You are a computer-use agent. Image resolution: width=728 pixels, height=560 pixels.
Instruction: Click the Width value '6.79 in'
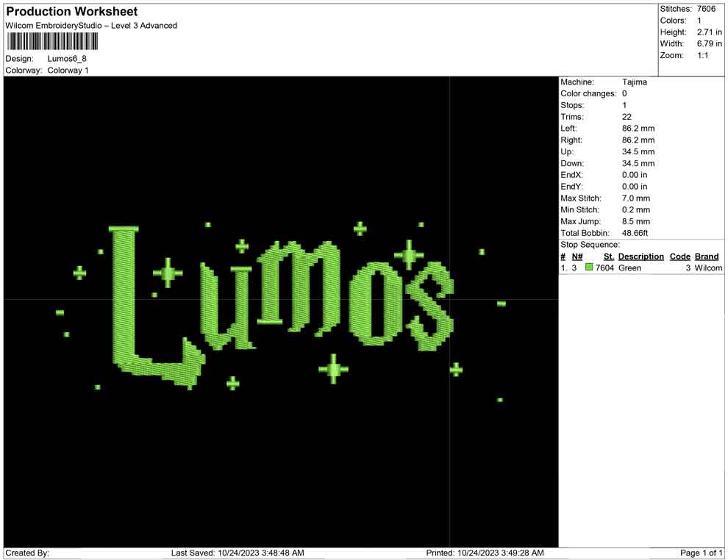[x=709, y=43]
